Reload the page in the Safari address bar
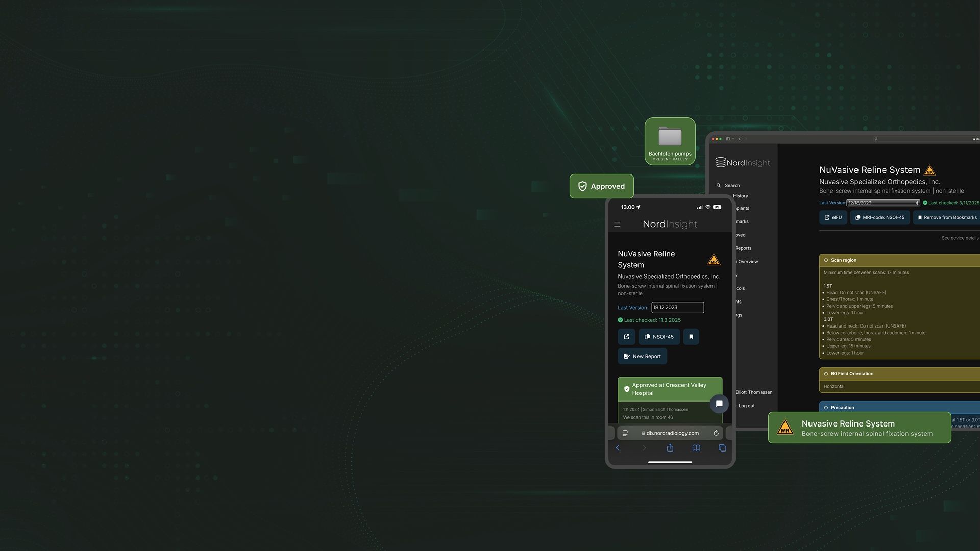Viewport: 980px width, 551px height. coord(716,433)
